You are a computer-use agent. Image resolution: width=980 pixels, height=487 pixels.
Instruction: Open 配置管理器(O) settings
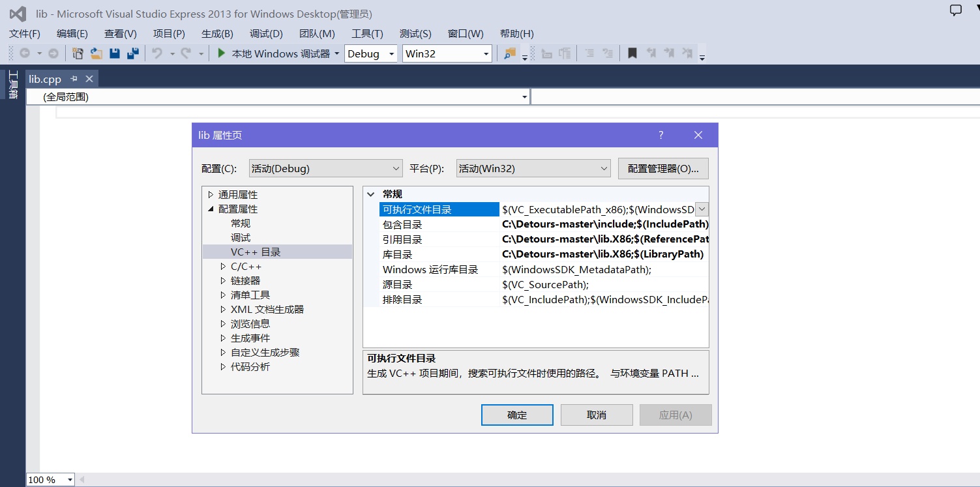663,168
